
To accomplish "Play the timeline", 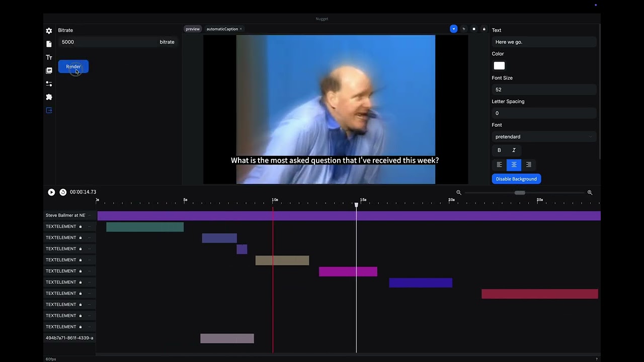I will (x=51, y=192).
